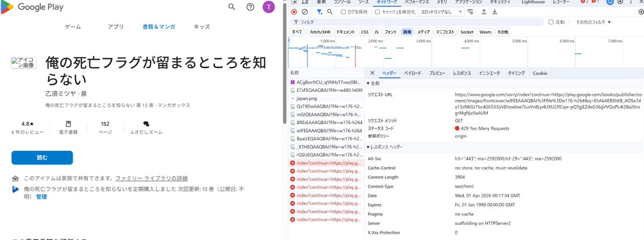This screenshot has width=644, height=240.
Task: Toggle the 画像 resource type filter
Action: pos(407,32)
